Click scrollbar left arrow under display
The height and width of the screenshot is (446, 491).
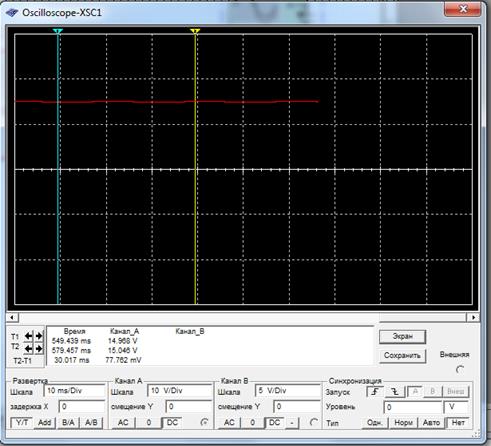12,317
